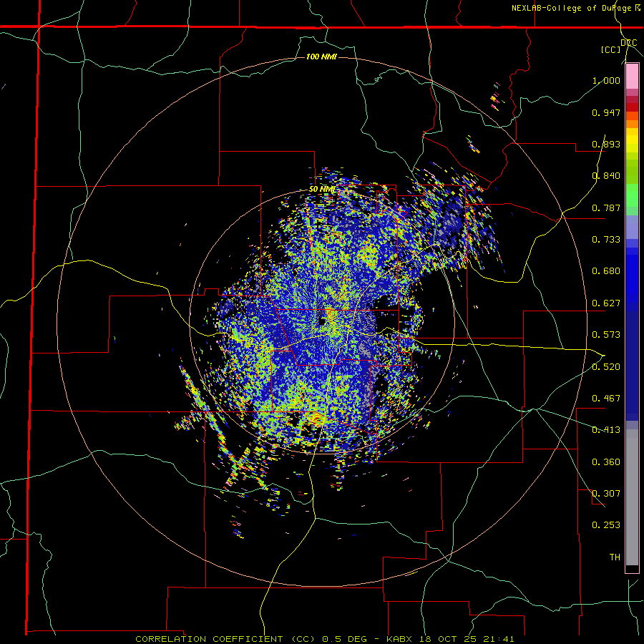Click the 0.680 scale value
The width and height of the screenshot is (644, 644).
pyautogui.click(x=606, y=271)
